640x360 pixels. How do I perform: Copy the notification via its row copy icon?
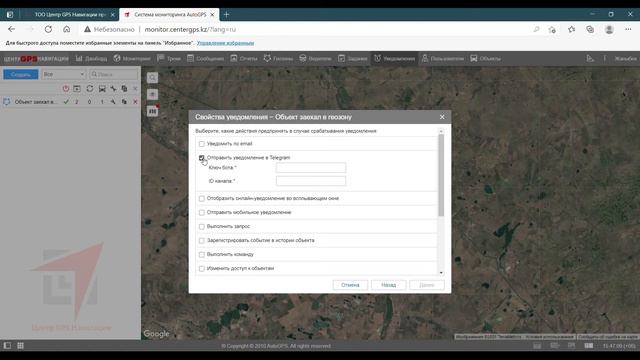pyautogui.click(x=124, y=102)
